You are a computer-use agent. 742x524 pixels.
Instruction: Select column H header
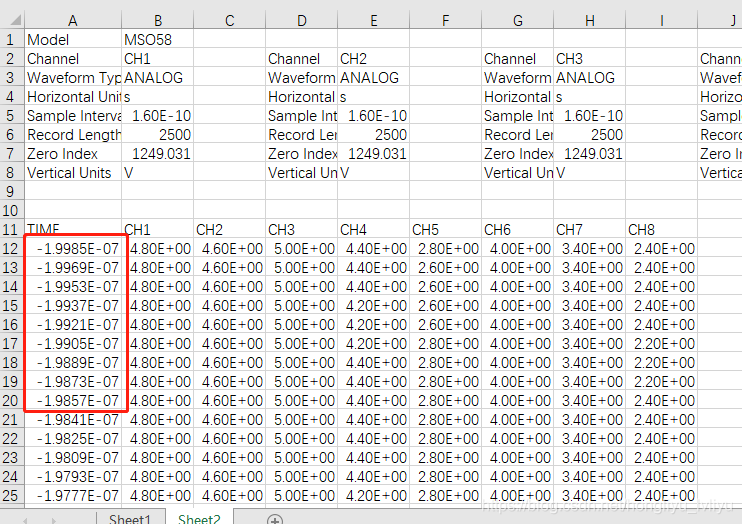[x=589, y=20]
